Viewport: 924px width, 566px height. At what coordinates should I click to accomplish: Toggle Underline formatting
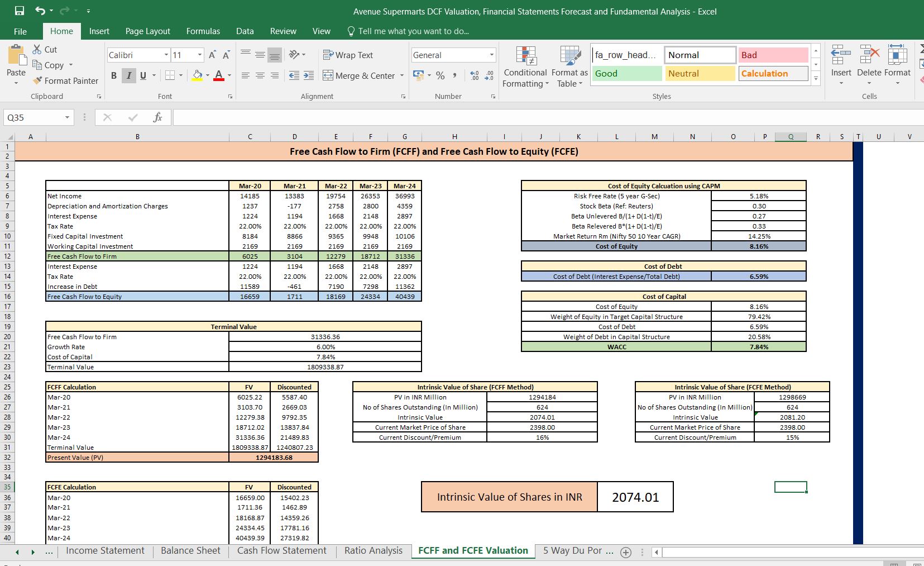tap(143, 75)
